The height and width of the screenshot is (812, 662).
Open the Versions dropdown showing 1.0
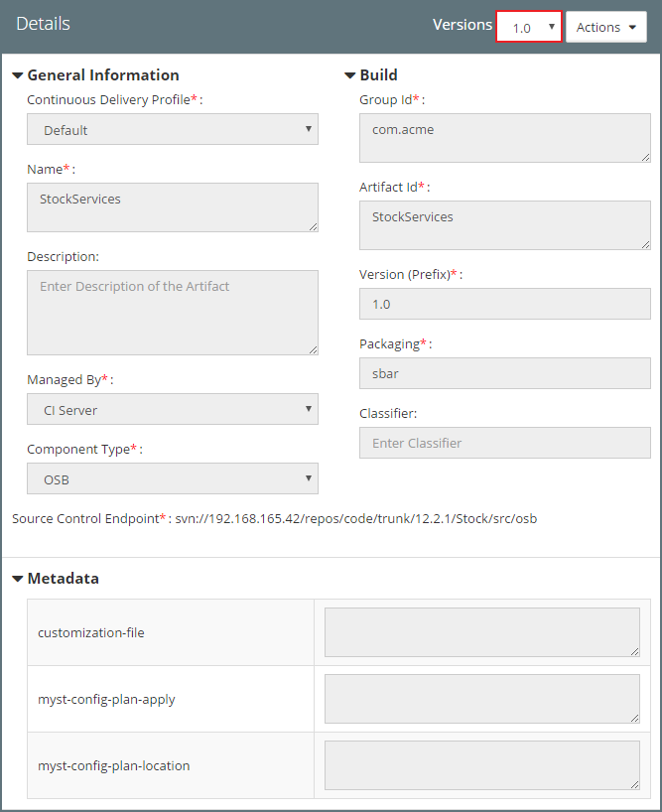point(529,27)
